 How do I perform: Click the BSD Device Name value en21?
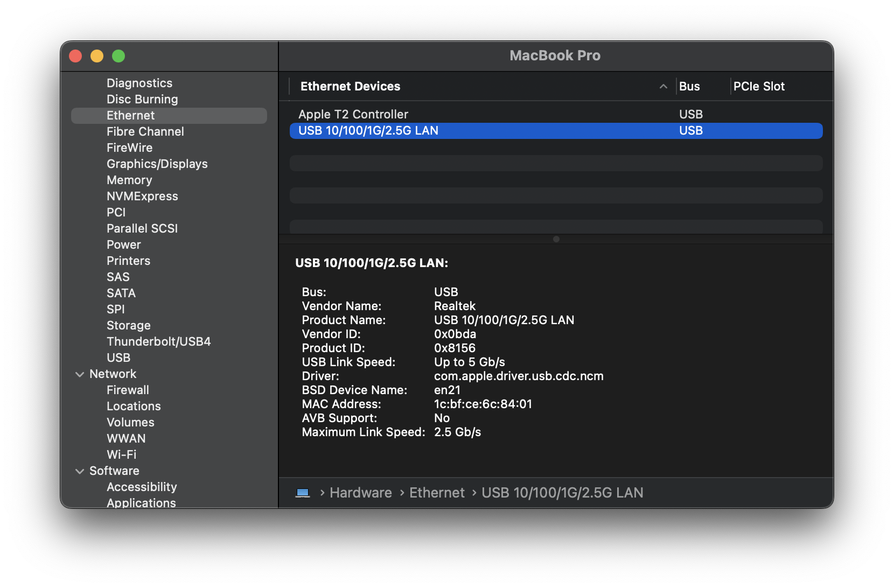pyautogui.click(x=447, y=390)
